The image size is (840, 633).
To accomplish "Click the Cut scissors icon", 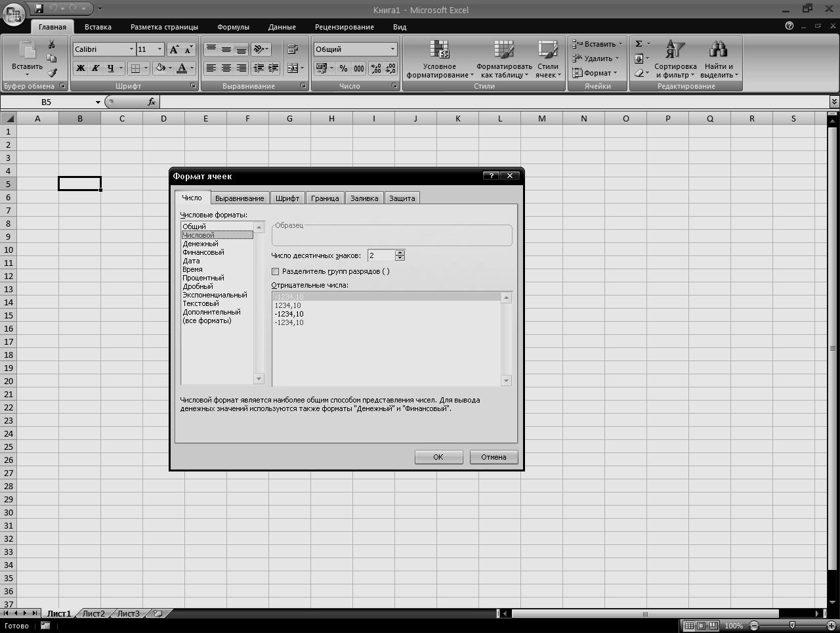I will point(51,45).
